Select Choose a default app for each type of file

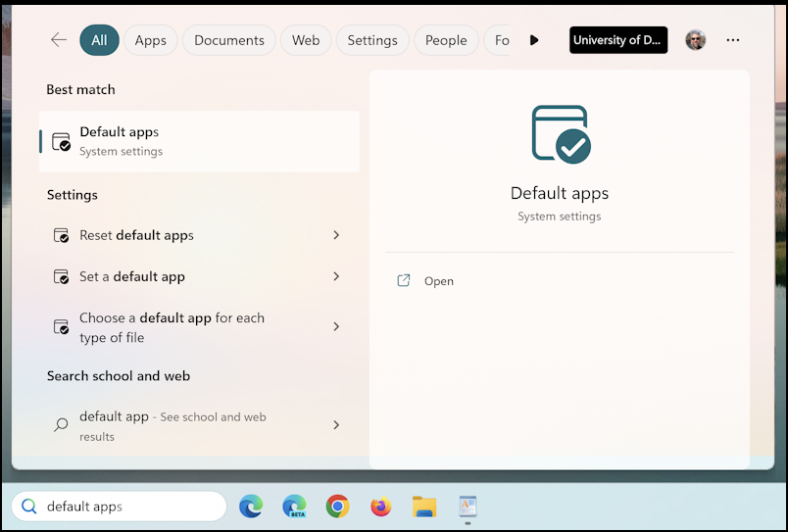200,327
